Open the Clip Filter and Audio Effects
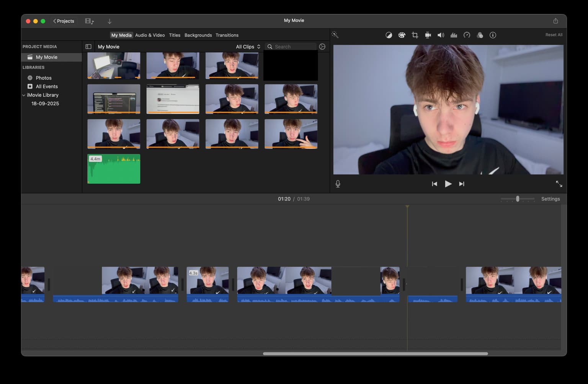Viewport: 588px width, 384px height. tap(480, 35)
